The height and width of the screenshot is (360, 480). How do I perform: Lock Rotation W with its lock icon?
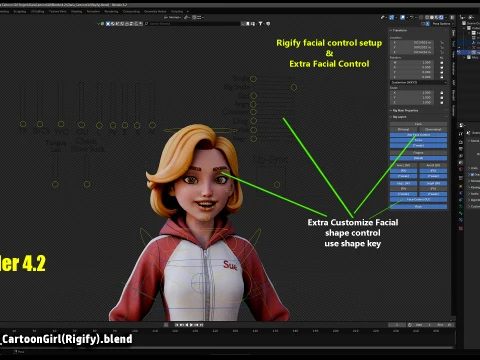tap(442, 63)
